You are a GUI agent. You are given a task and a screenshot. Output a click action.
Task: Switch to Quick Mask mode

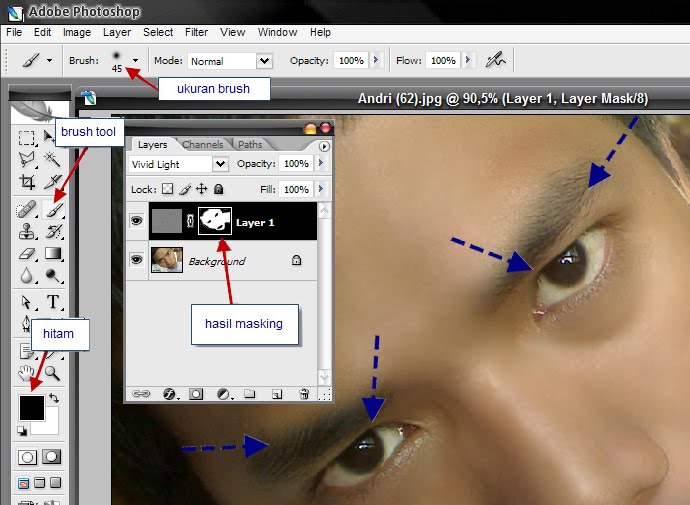(x=51, y=457)
